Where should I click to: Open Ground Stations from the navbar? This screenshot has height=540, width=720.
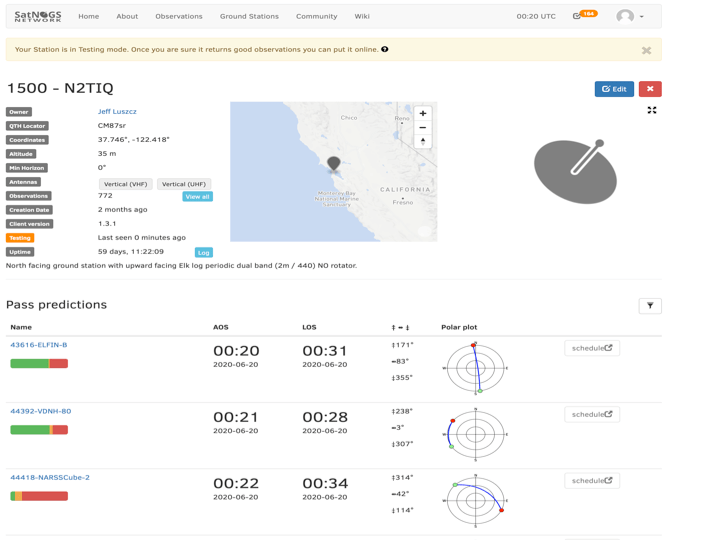(x=249, y=16)
